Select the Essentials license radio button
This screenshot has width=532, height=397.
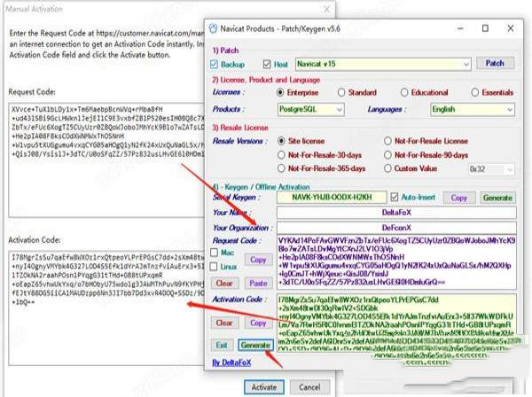(475, 92)
